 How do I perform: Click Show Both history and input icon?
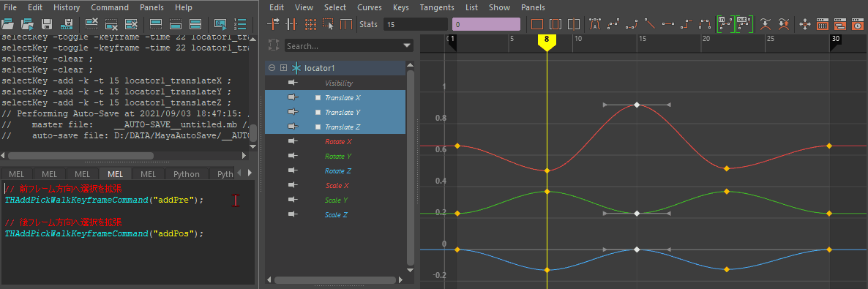pos(195,24)
